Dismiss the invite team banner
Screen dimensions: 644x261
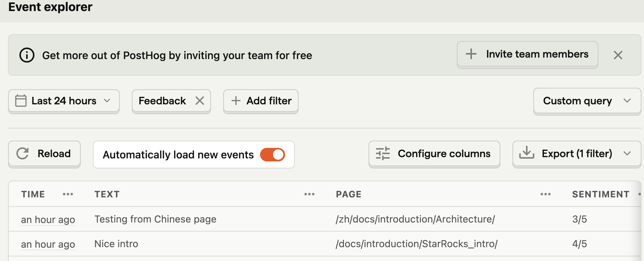618,55
